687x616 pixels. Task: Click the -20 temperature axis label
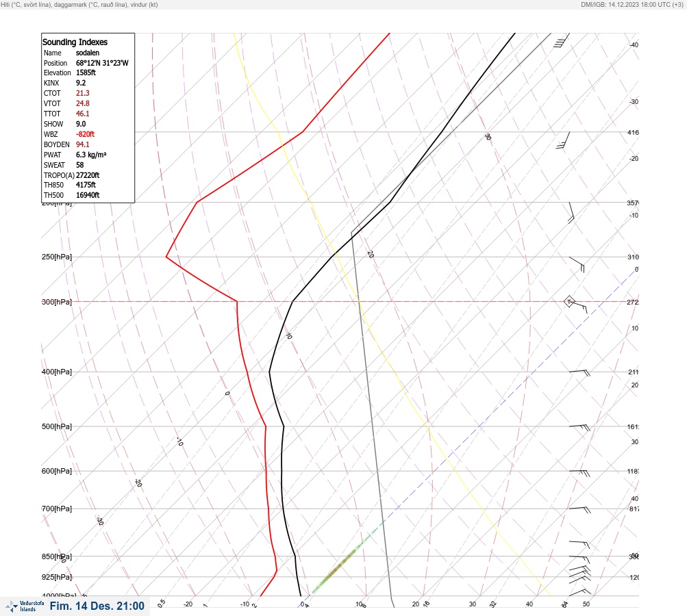coord(188,604)
